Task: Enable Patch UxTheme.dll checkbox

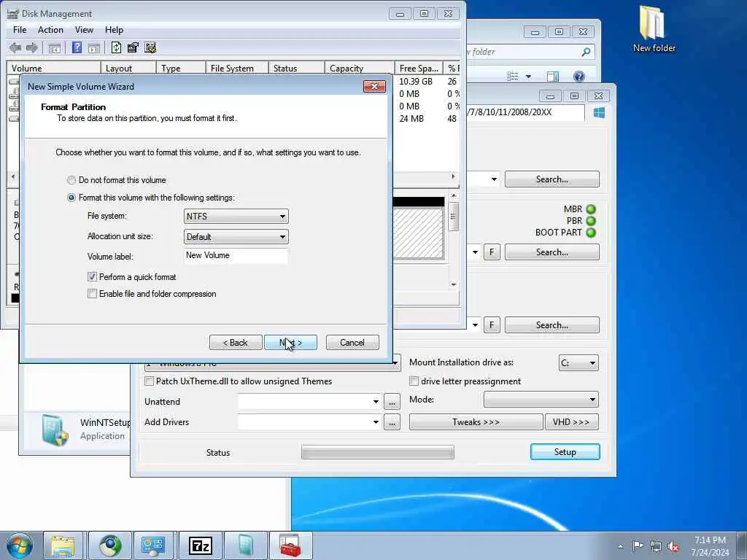Action: pos(149,381)
